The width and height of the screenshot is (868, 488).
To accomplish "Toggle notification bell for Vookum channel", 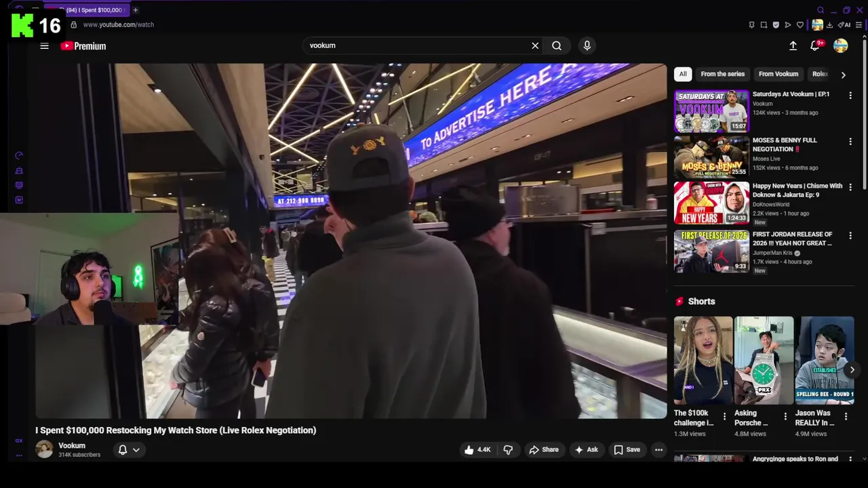I will (123, 449).
